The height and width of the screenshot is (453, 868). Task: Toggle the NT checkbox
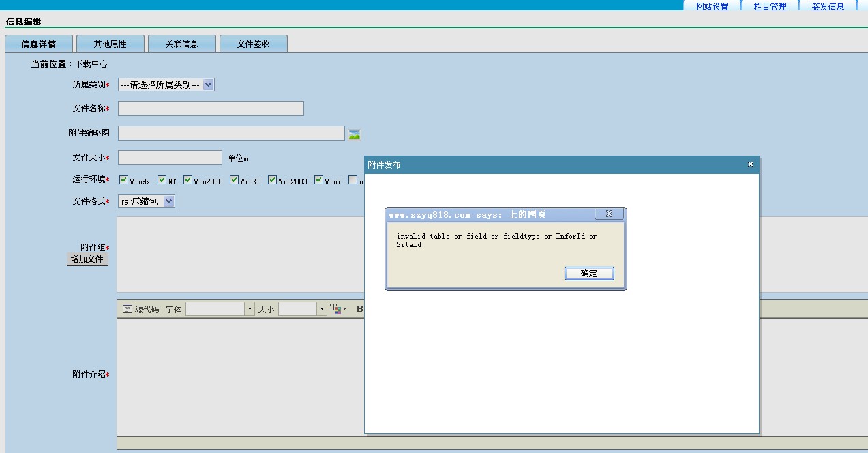pos(162,181)
